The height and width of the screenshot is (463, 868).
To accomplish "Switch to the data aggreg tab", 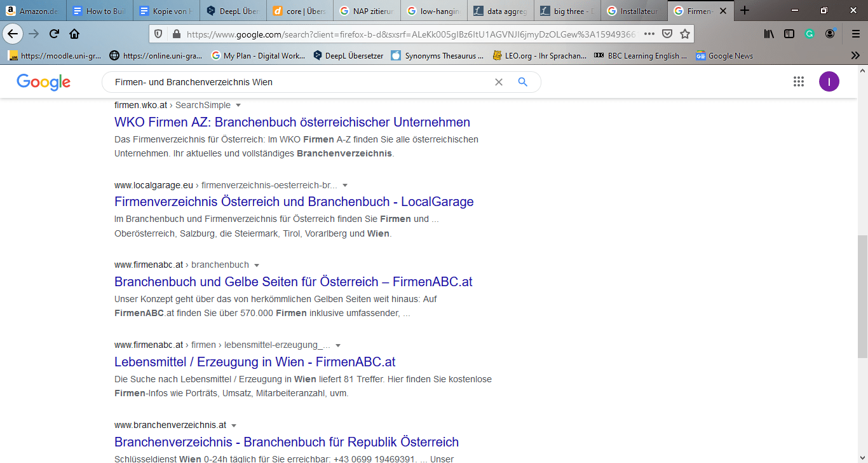I will pyautogui.click(x=500, y=11).
